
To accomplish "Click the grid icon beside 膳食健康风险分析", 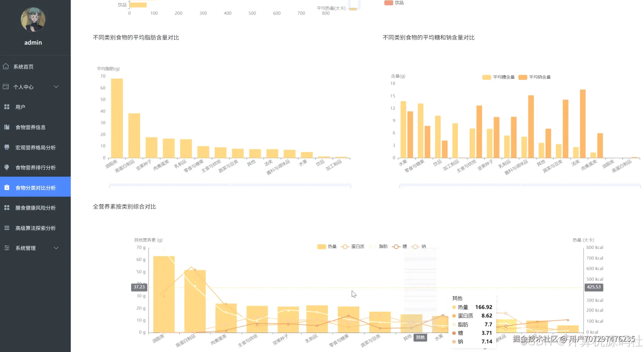I will (7, 208).
